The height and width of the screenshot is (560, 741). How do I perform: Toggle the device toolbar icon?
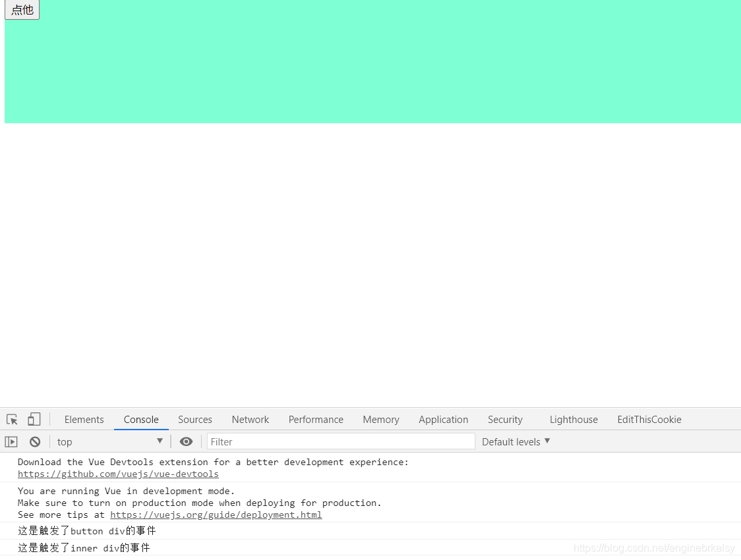click(34, 419)
